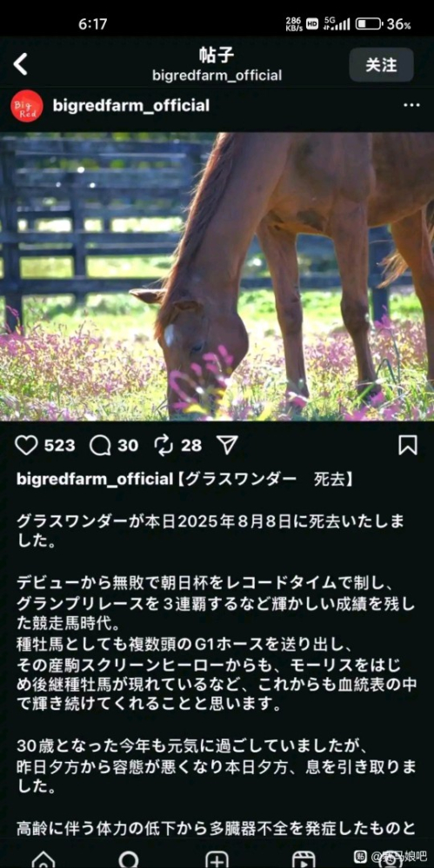Like the post with the heart icon

pos(26,446)
